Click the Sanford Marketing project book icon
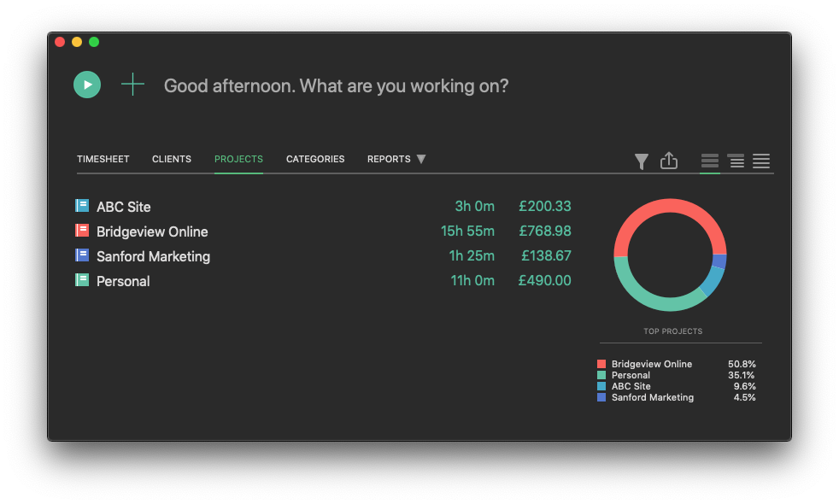Image resolution: width=839 pixels, height=504 pixels. [82, 255]
